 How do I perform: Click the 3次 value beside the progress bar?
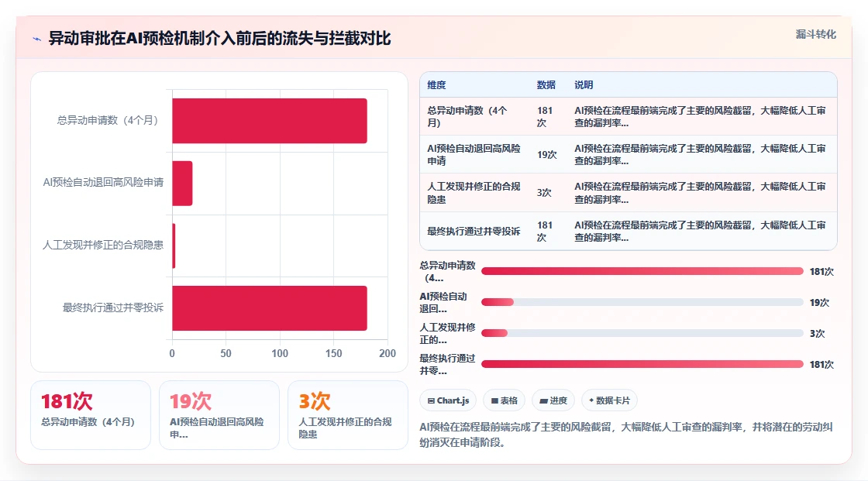tap(817, 333)
